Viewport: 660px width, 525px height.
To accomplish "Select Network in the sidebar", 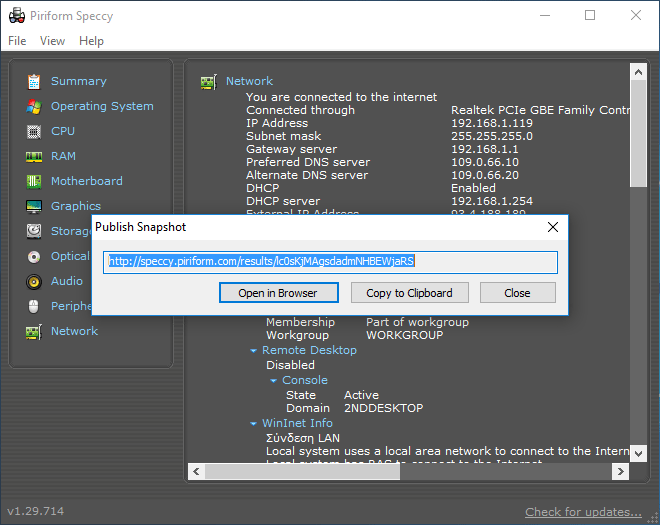I will point(75,331).
